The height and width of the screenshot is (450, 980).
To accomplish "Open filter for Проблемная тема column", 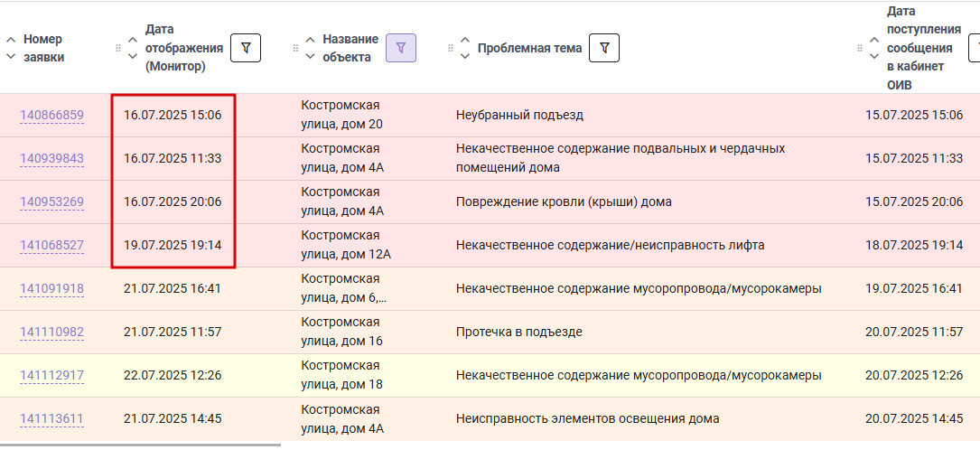I will point(604,48).
